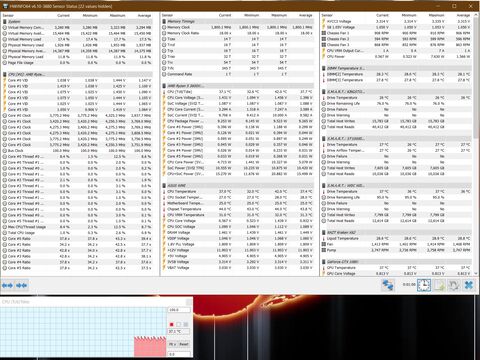Click the Reset button in graph window
Screen dimensions: 480x360
[184, 344]
